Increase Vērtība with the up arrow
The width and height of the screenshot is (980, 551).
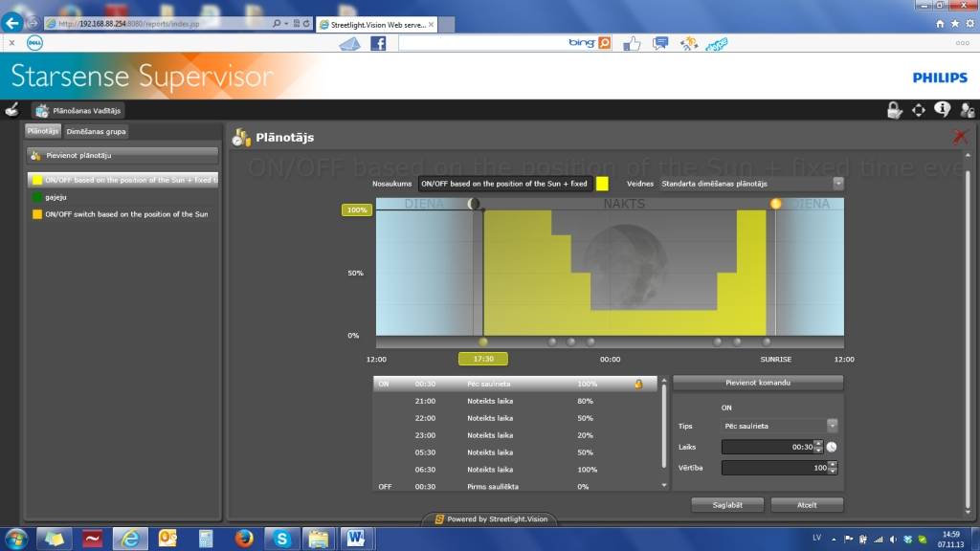click(832, 464)
